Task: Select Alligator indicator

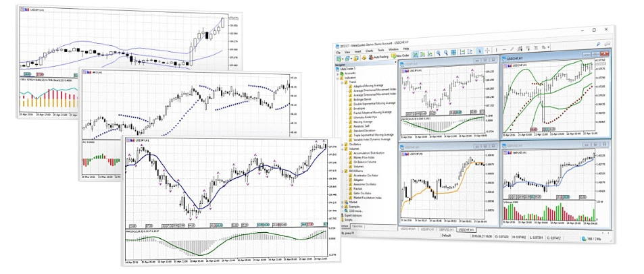Action: pyautogui.click(x=359, y=180)
